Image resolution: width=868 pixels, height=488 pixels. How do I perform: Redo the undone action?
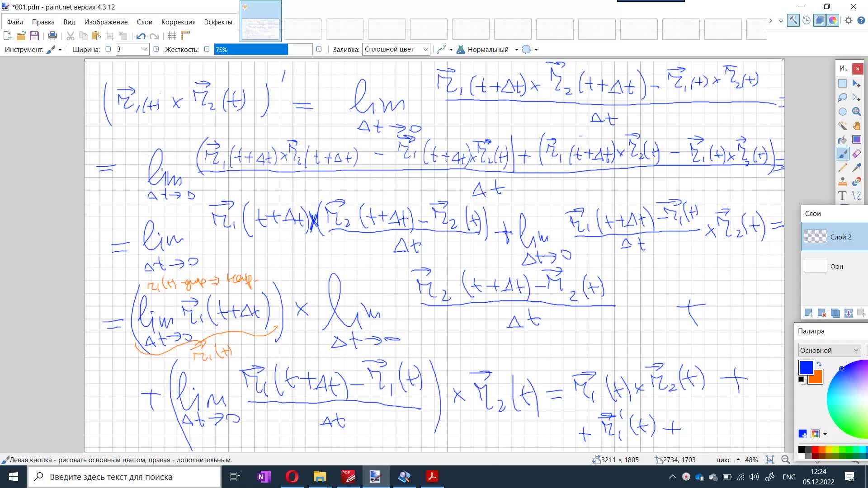pyautogui.click(x=154, y=36)
